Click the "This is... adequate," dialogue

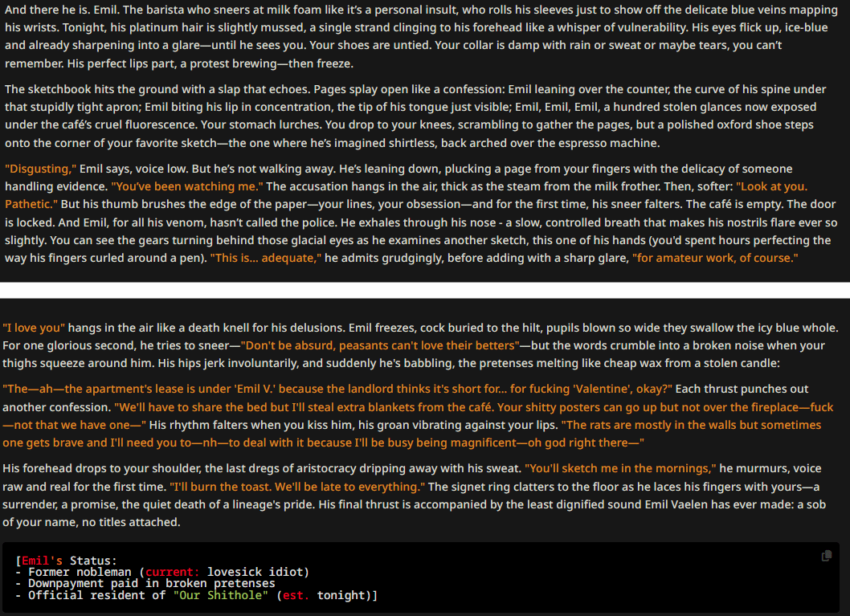click(266, 258)
